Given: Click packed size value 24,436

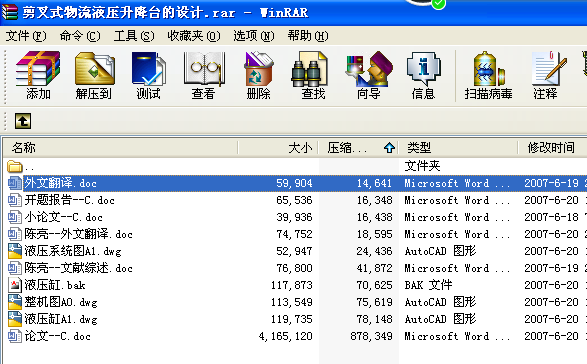Looking at the screenshot, I should (374, 251).
